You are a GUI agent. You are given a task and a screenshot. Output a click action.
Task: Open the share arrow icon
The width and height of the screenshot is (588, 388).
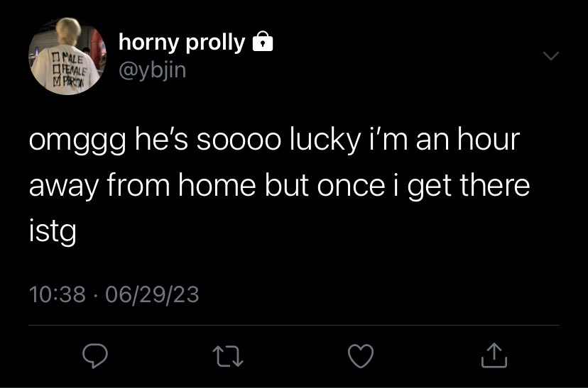(x=494, y=355)
